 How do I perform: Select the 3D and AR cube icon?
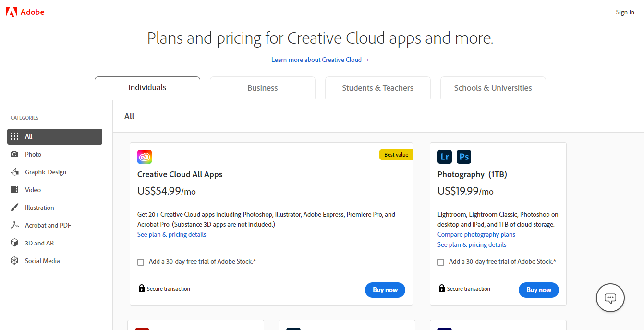(15, 243)
